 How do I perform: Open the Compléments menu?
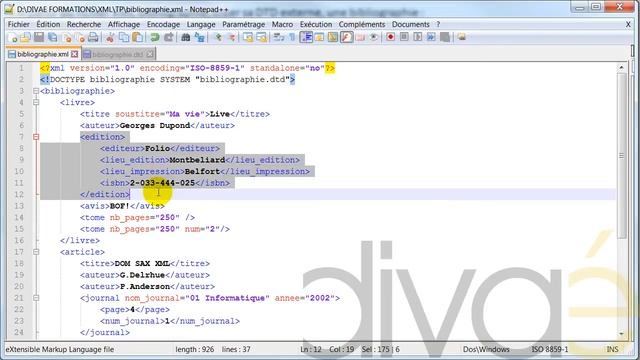pos(362,24)
